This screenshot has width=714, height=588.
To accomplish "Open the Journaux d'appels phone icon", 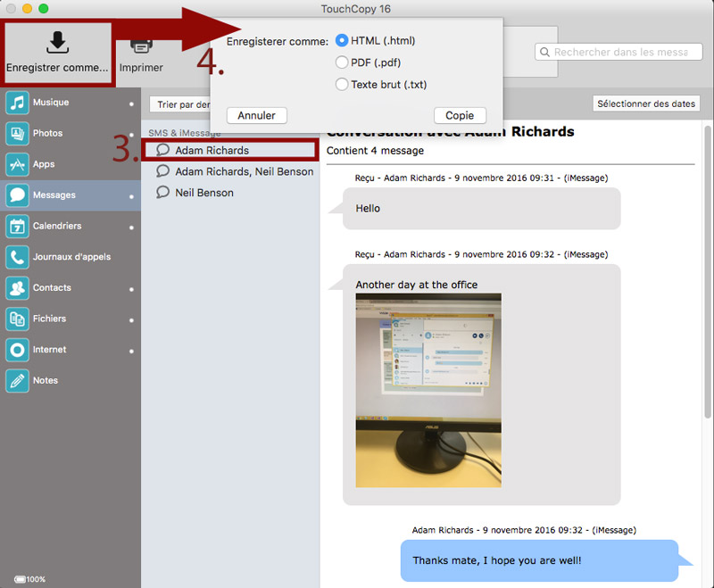I will (x=17, y=257).
